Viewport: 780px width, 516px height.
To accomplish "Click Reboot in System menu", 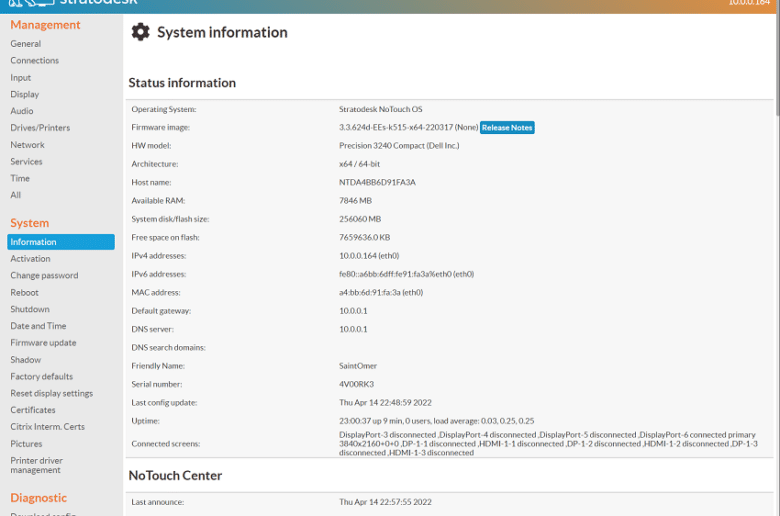I will [x=24, y=293].
